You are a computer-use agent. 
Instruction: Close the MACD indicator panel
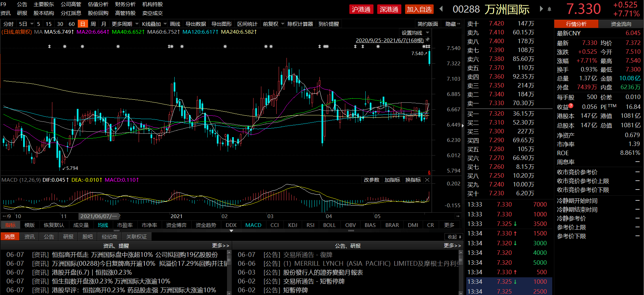tap(428, 180)
